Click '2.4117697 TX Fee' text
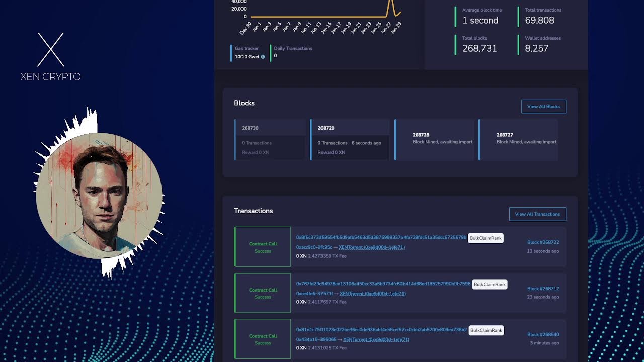644x362 pixels. [327, 302]
